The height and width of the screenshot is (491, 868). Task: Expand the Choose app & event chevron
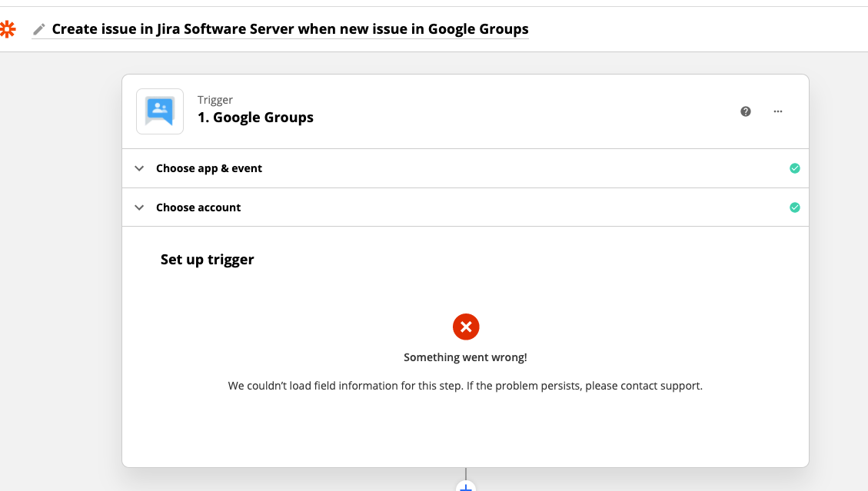139,168
